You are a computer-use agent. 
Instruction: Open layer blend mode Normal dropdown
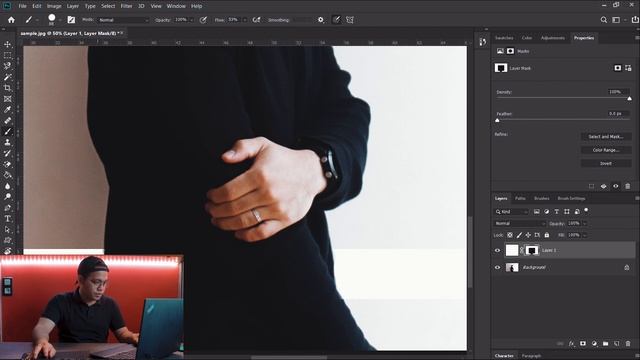pos(520,223)
